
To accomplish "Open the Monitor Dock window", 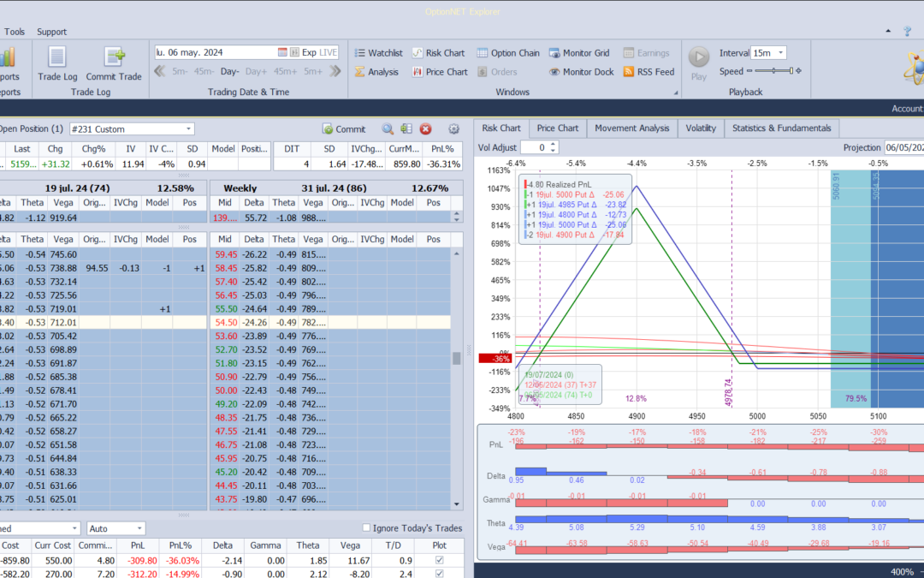I will point(581,72).
